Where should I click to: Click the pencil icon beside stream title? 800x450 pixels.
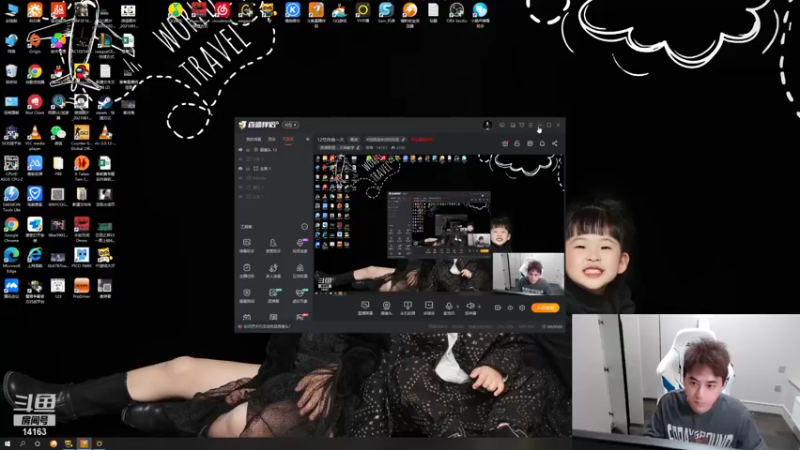click(x=403, y=139)
